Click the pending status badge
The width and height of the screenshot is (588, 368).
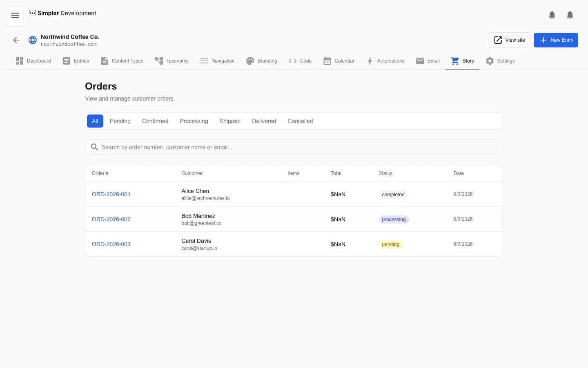pyautogui.click(x=391, y=245)
